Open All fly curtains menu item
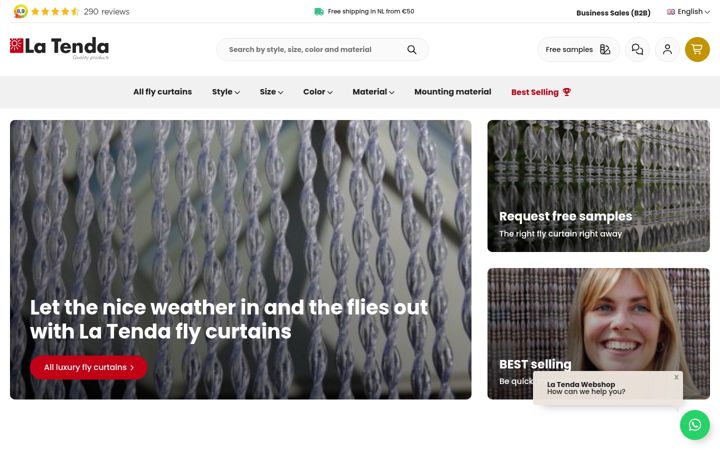This screenshot has width=720, height=450. pyautogui.click(x=163, y=92)
